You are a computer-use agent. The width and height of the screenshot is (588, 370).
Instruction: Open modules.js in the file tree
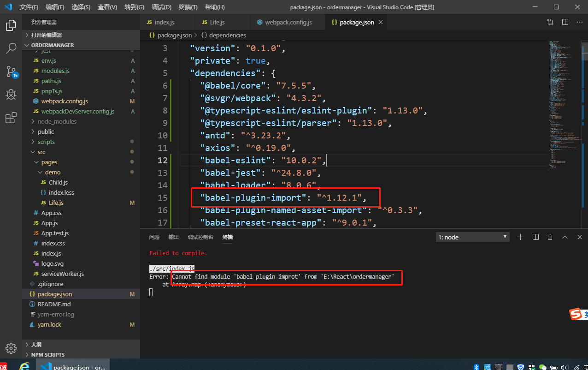81,71
